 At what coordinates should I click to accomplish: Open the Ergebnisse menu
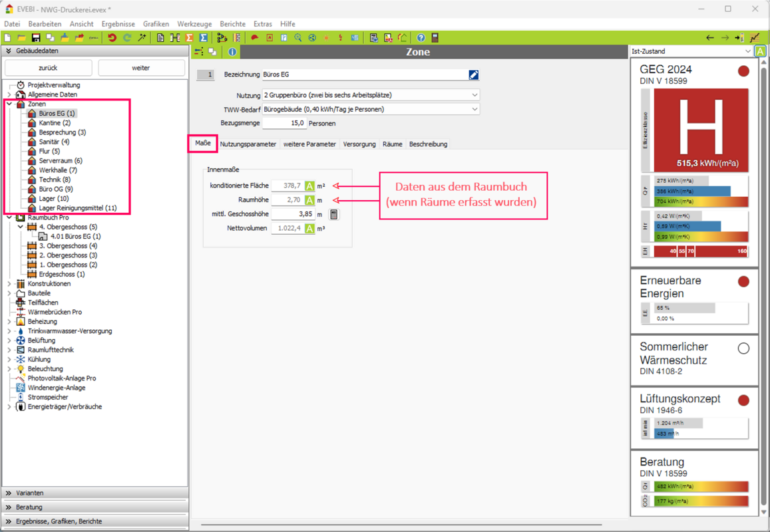click(118, 24)
